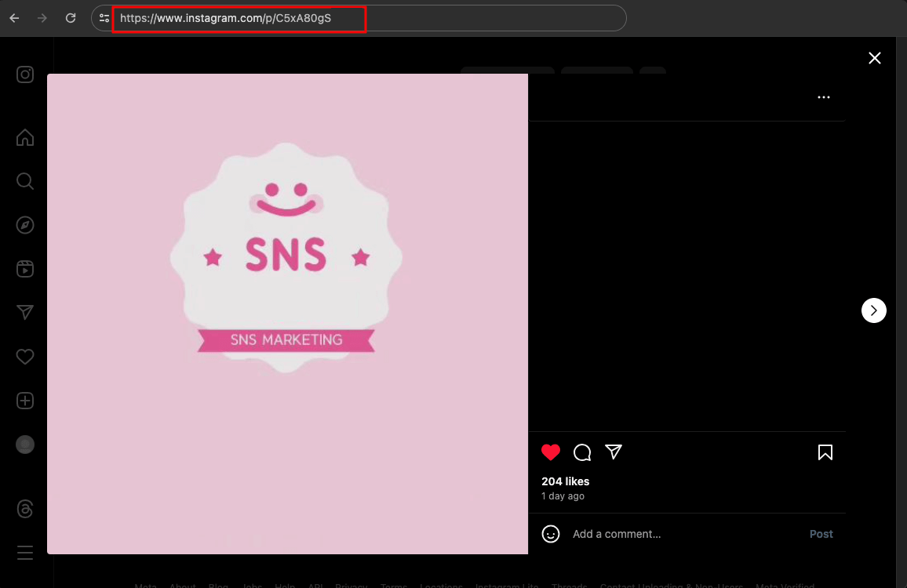
Task: Click the SNS Marketing post image
Action: [x=287, y=314]
